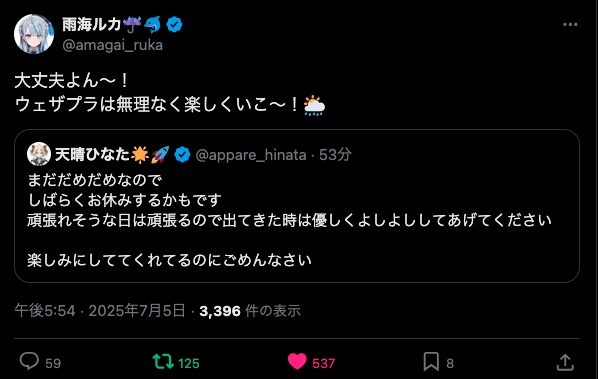This screenshot has width=598, height=379.
Task: Open the three-dot more options menu
Action: pyautogui.click(x=570, y=24)
